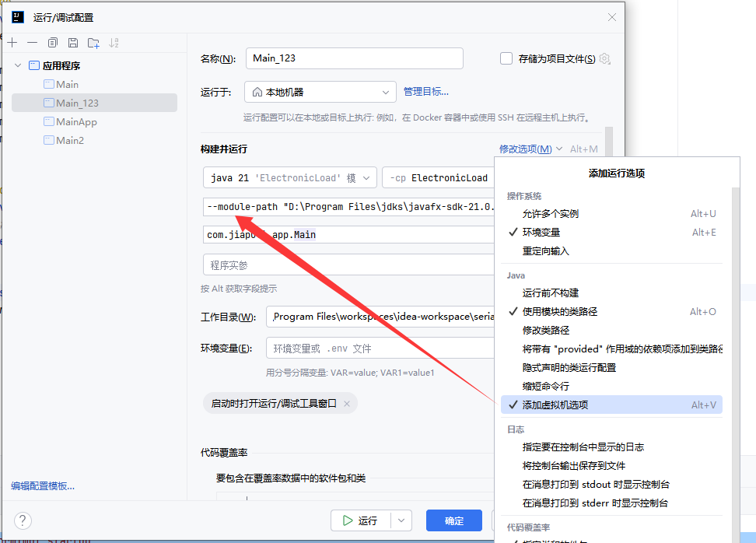
Task: Click the 确定 button
Action: (x=453, y=520)
